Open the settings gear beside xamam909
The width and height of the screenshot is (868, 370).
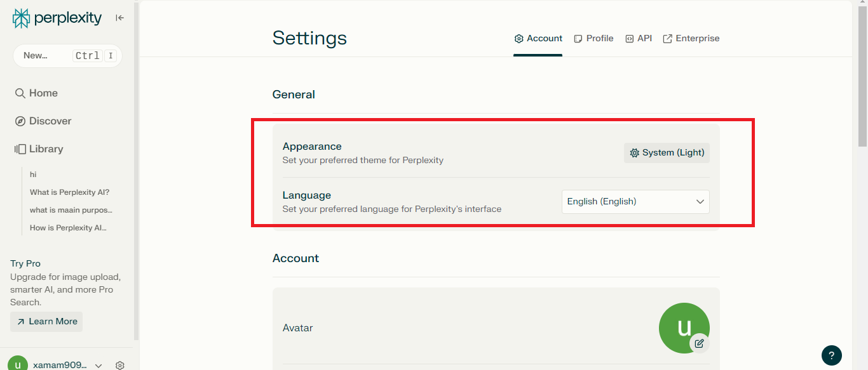(x=119, y=365)
